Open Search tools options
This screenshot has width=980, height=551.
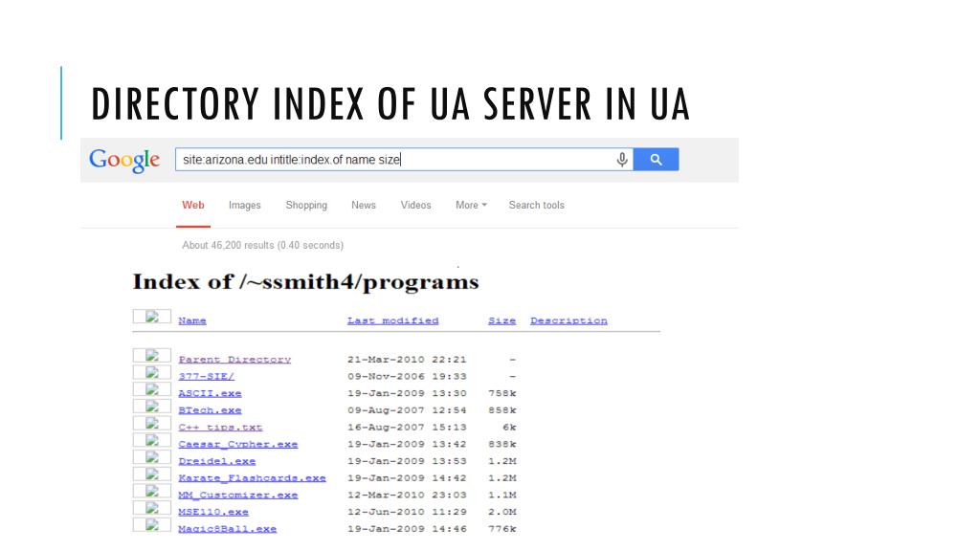tap(536, 205)
